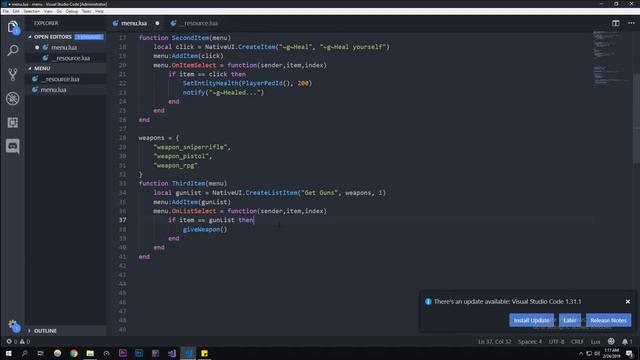Viewport: 640px width, 360px height.
Task: Click the code minimap preview
Action: point(610,57)
